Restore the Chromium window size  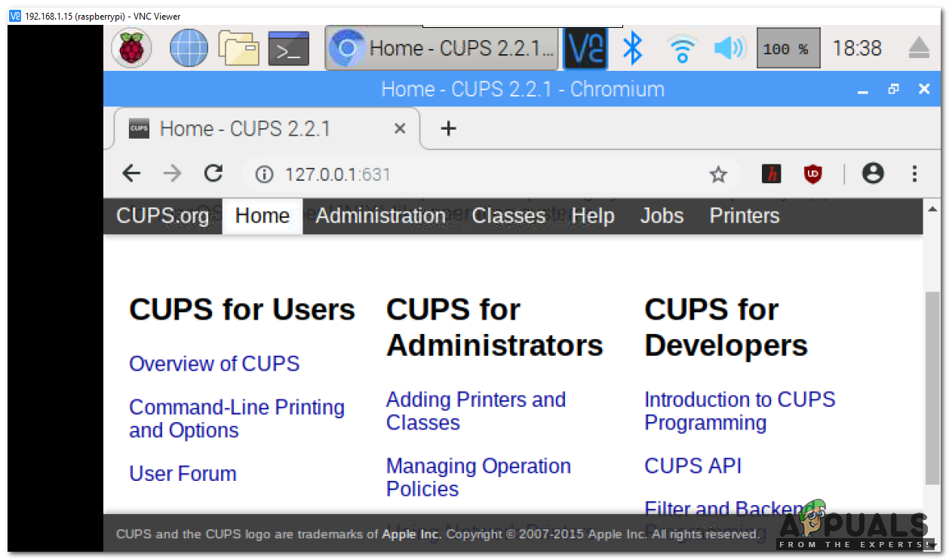coord(894,90)
